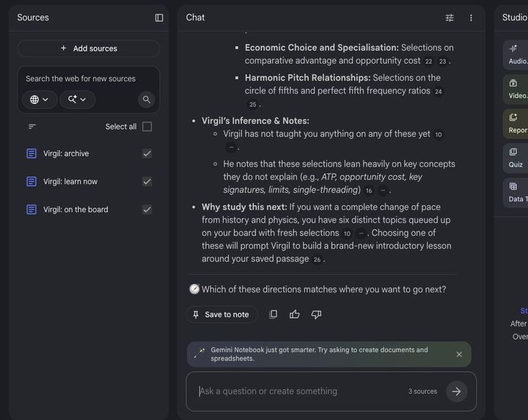This screenshot has width=528, height=420.
Task: Dismiss the Gemini Notebook smarter banner
Action: pos(459,354)
